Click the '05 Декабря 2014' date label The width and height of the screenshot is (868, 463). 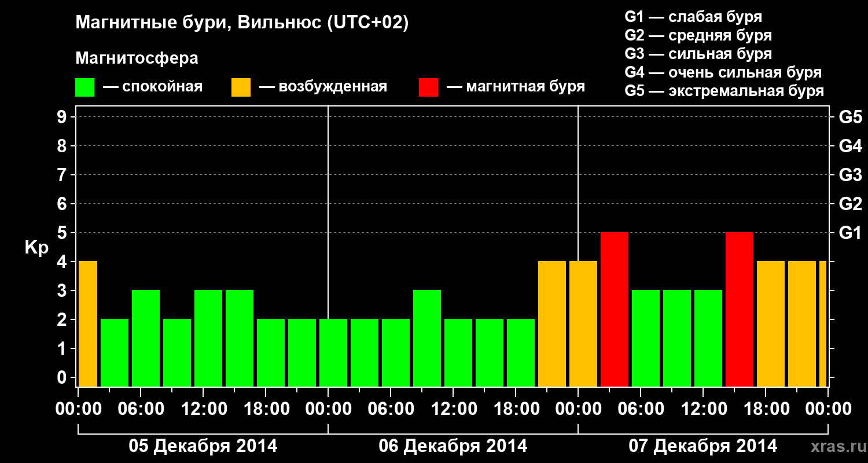click(203, 446)
